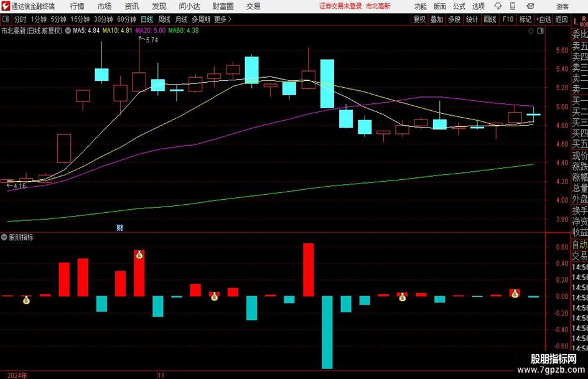Click the 2024年 date label on time axis

[17, 375]
